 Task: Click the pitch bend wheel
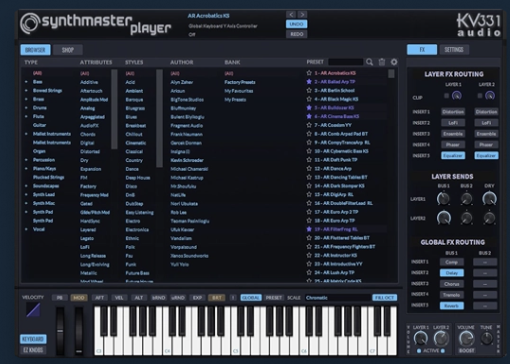pos(60,331)
